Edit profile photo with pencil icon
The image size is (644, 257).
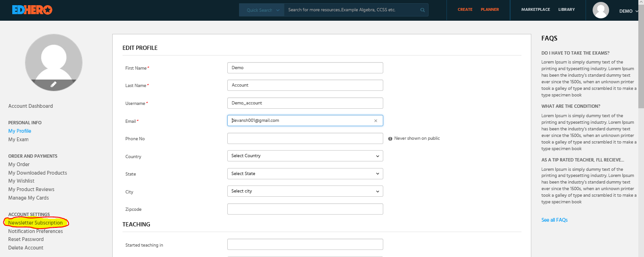(x=54, y=84)
